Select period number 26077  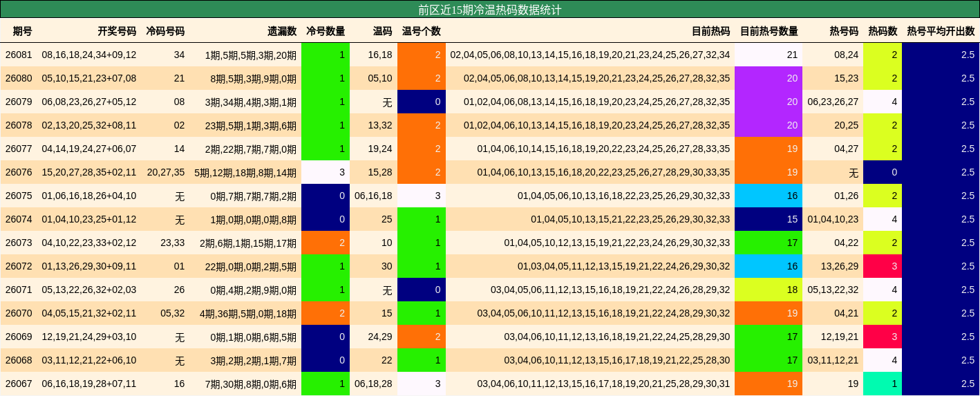click(x=19, y=149)
